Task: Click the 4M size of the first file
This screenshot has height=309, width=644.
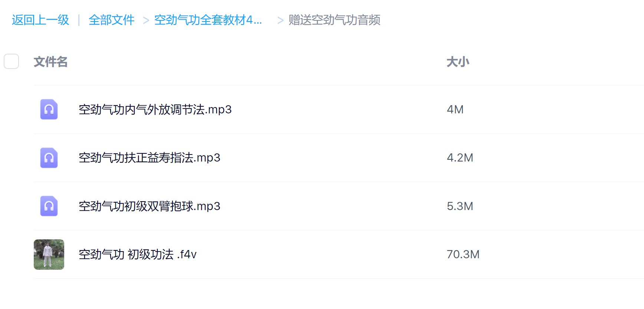Action: coord(455,110)
